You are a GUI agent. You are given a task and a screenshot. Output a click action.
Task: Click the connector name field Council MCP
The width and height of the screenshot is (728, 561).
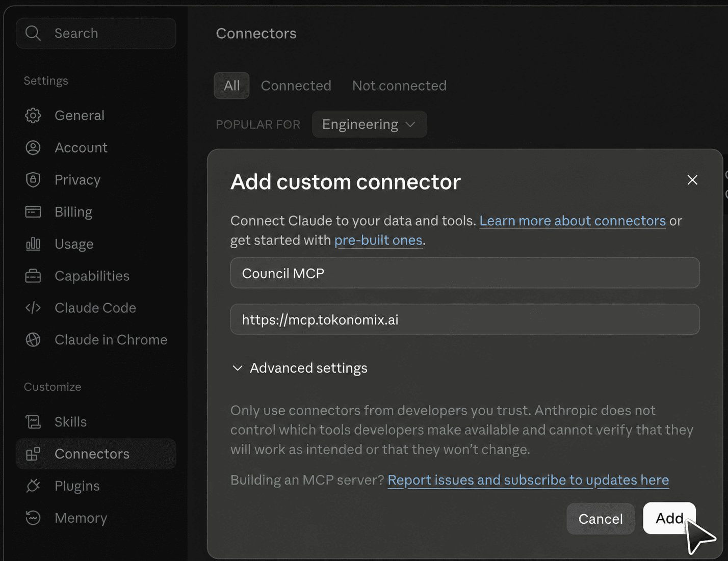coord(465,273)
